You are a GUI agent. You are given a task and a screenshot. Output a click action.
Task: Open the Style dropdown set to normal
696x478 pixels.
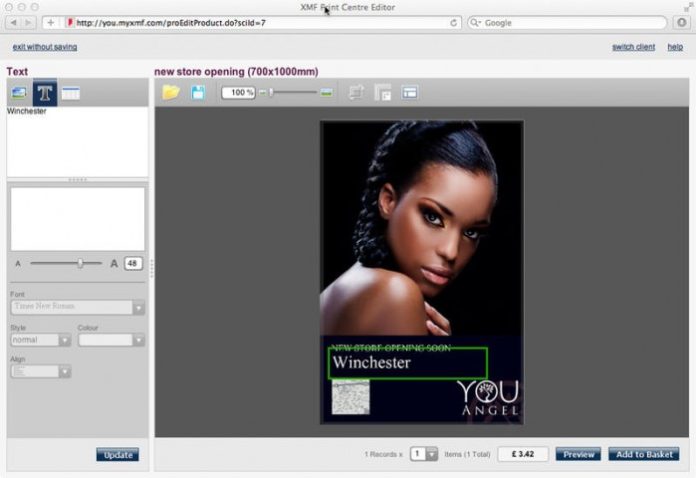65,340
